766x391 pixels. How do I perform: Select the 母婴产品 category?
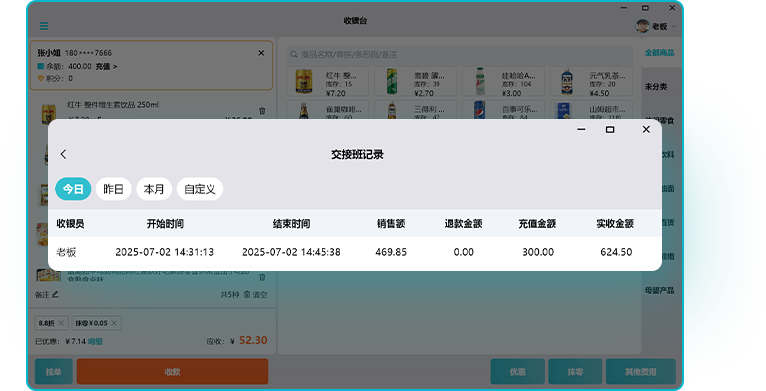point(659,290)
